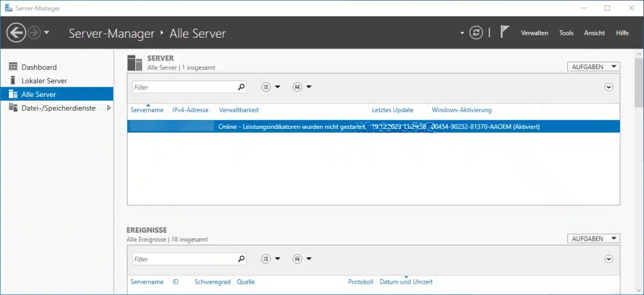Click the Lokaler Server icon

(13, 80)
